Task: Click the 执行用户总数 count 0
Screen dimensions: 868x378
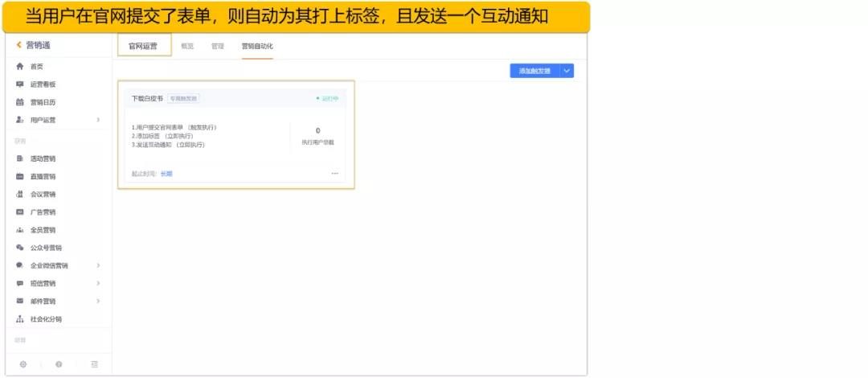Action: [317, 131]
